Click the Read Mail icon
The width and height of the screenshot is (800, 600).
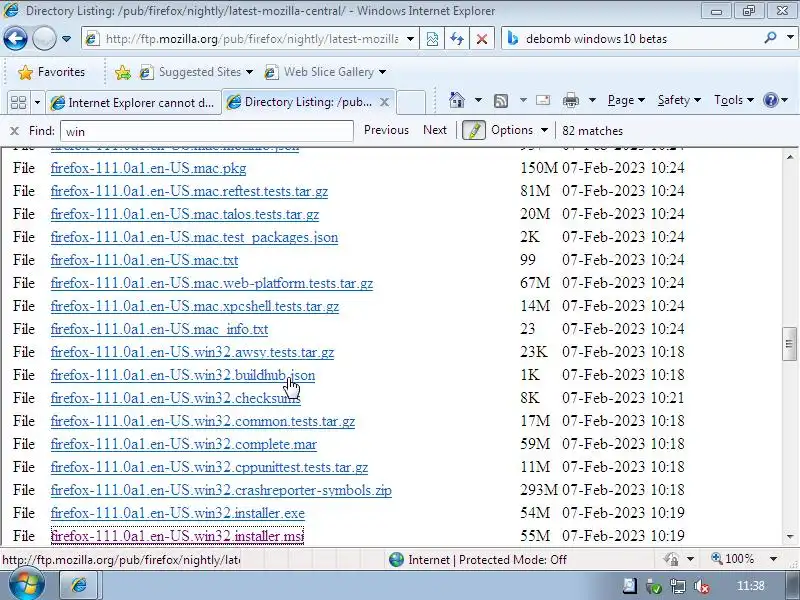coord(543,100)
